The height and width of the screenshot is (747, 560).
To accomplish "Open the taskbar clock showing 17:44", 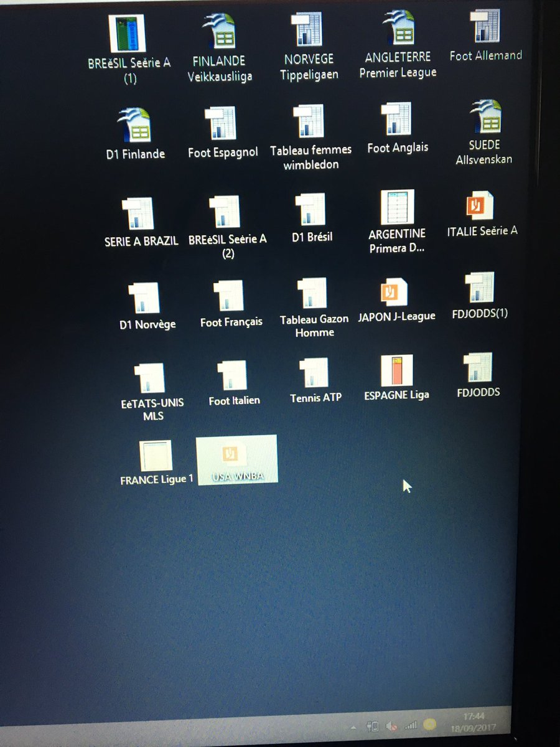I will pyautogui.click(x=473, y=721).
